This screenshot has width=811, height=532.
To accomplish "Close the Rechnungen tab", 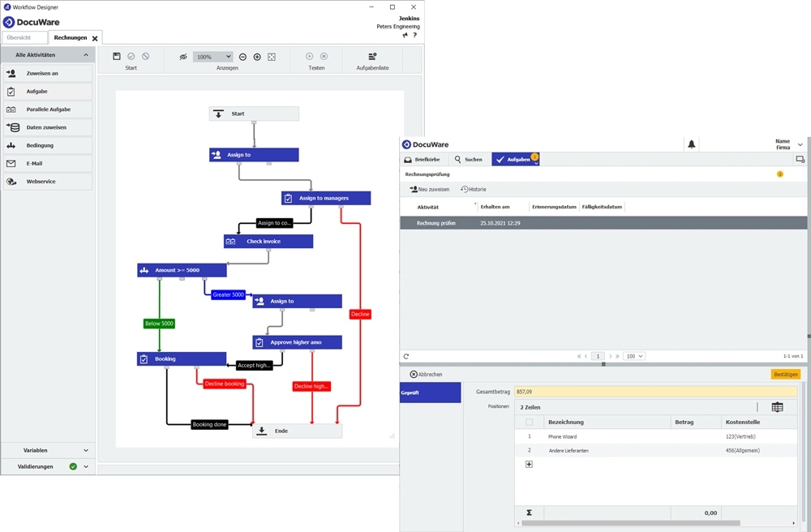I will pyautogui.click(x=95, y=38).
